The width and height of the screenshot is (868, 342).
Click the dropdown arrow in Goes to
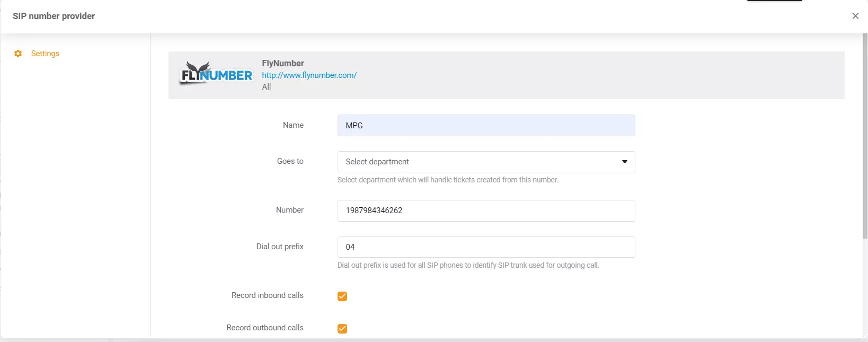point(624,162)
